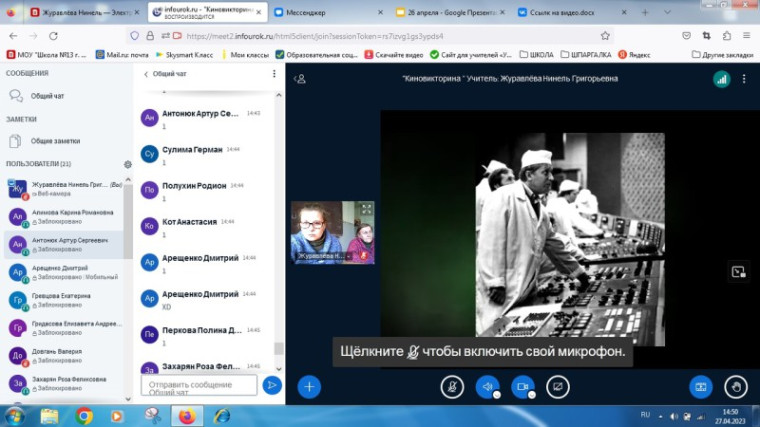
Task: Select user Арещенко Дмитрий in users list
Action: pos(65,272)
